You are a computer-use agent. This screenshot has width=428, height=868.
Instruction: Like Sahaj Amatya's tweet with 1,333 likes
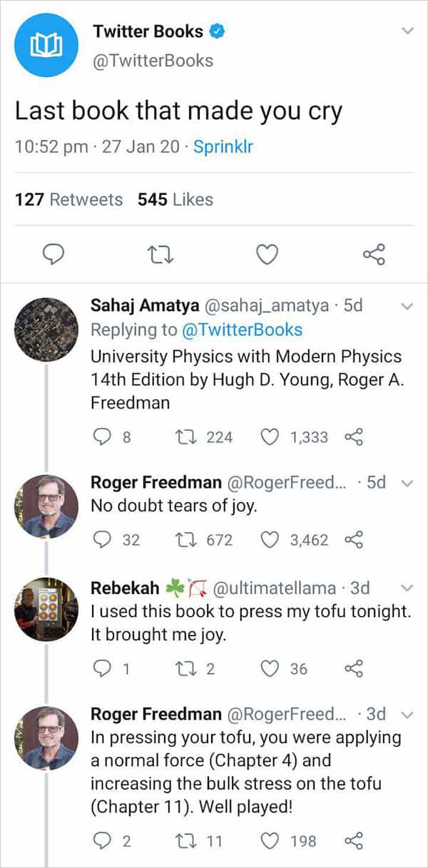tap(269, 436)
